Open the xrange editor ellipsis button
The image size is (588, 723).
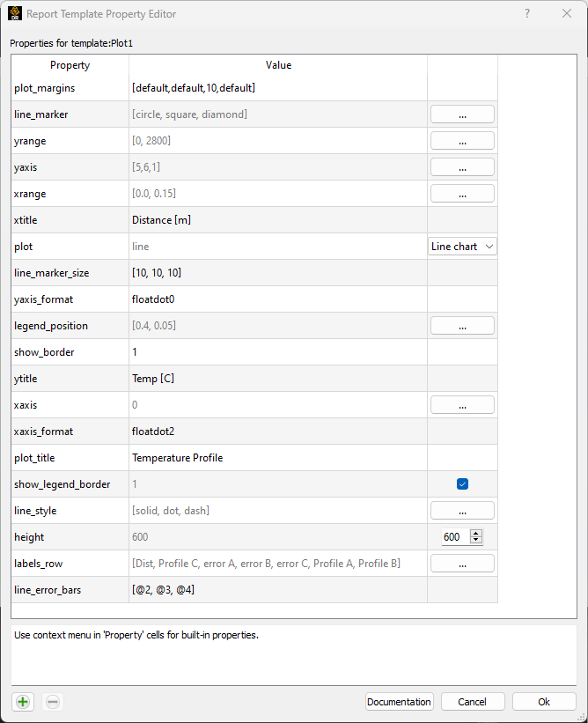(x=462, y=193)
